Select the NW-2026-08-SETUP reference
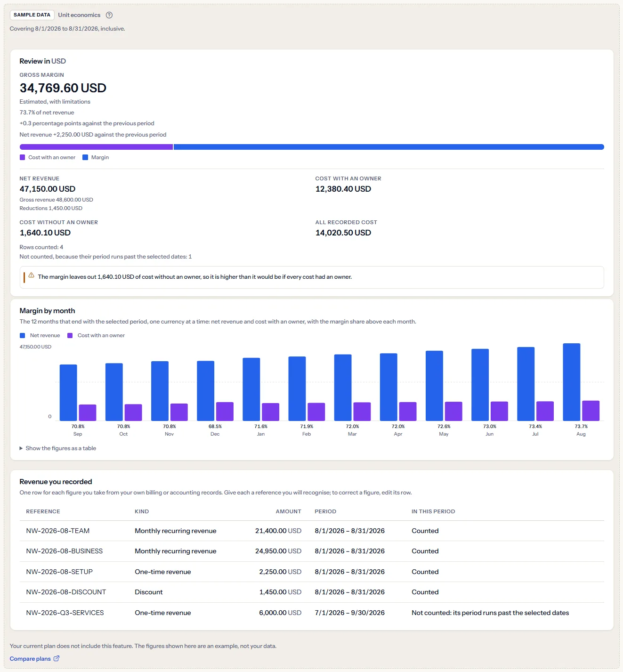This screenshot has width=623, height=672. [x=59, y=572]
